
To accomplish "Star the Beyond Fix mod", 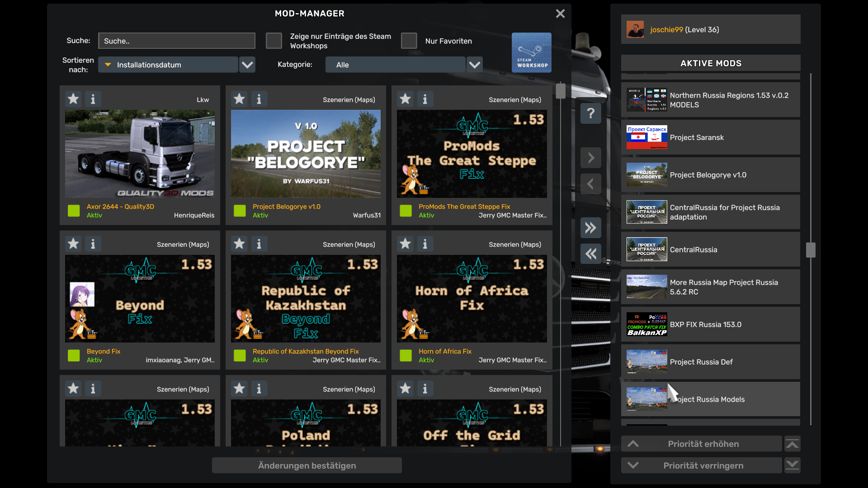I will point(73,244).
